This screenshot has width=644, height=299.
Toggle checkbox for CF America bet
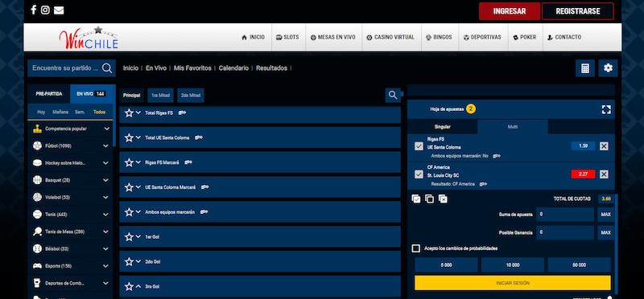(x=419, y=174)
